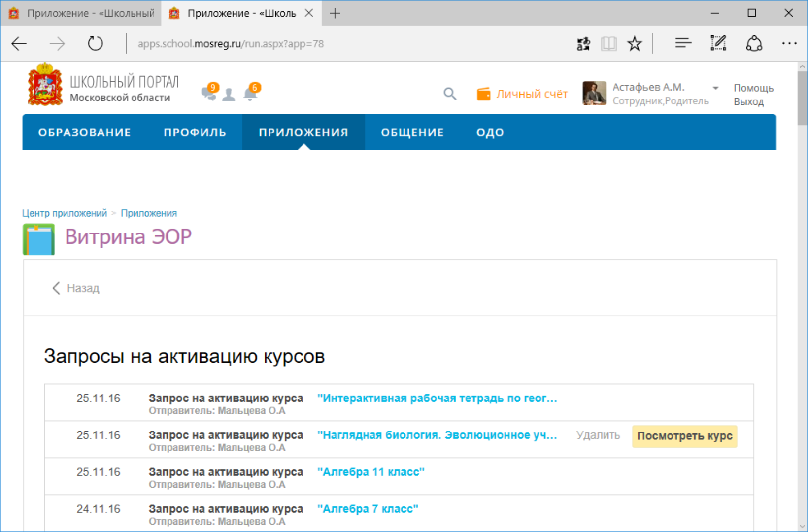Screen dimensions: 808x532
Task: Open the browser more options ellipsis
Action: [x=789, y=44]
